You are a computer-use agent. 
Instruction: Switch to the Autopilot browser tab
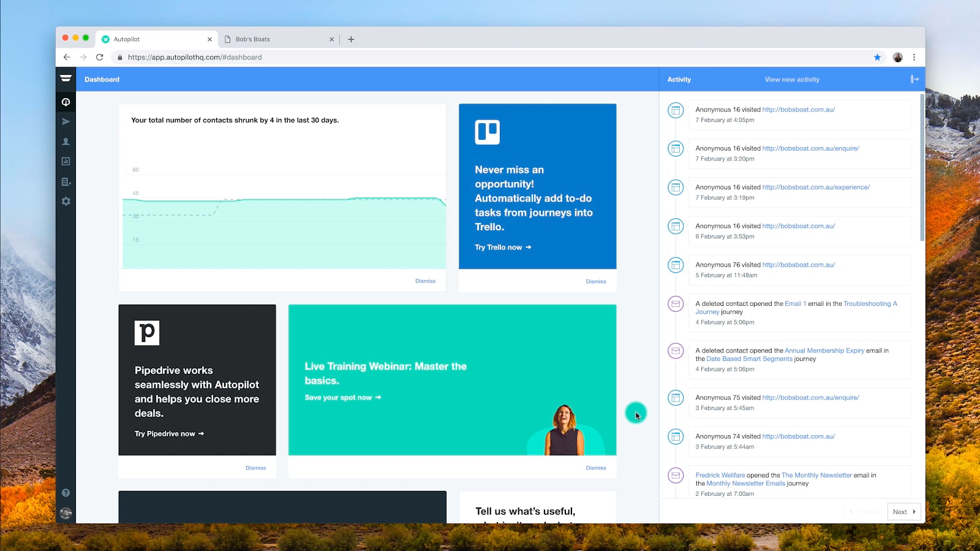coord(156,39)
